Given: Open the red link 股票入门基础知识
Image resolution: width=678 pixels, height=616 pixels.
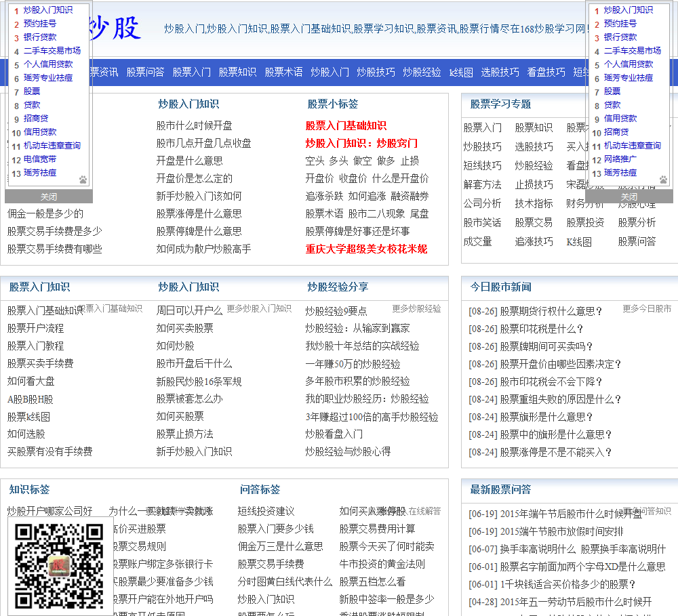Looking at the screenshot, I should click(x=346, y=126).
